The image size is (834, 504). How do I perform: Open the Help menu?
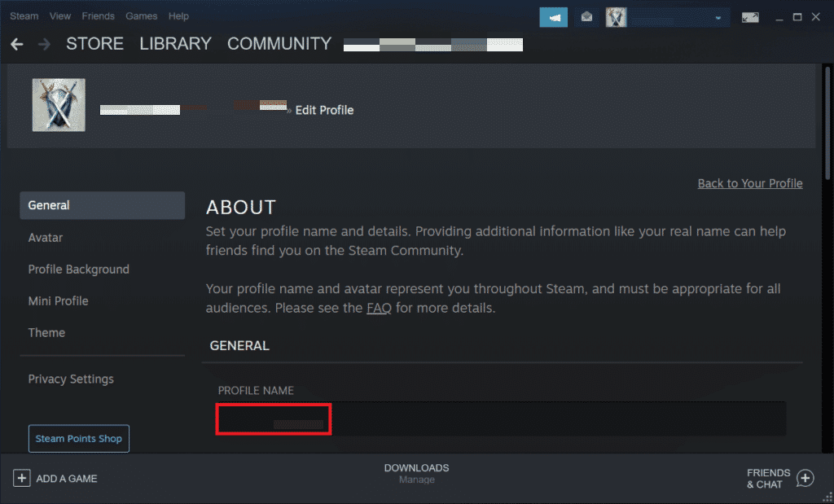point(178,16)
